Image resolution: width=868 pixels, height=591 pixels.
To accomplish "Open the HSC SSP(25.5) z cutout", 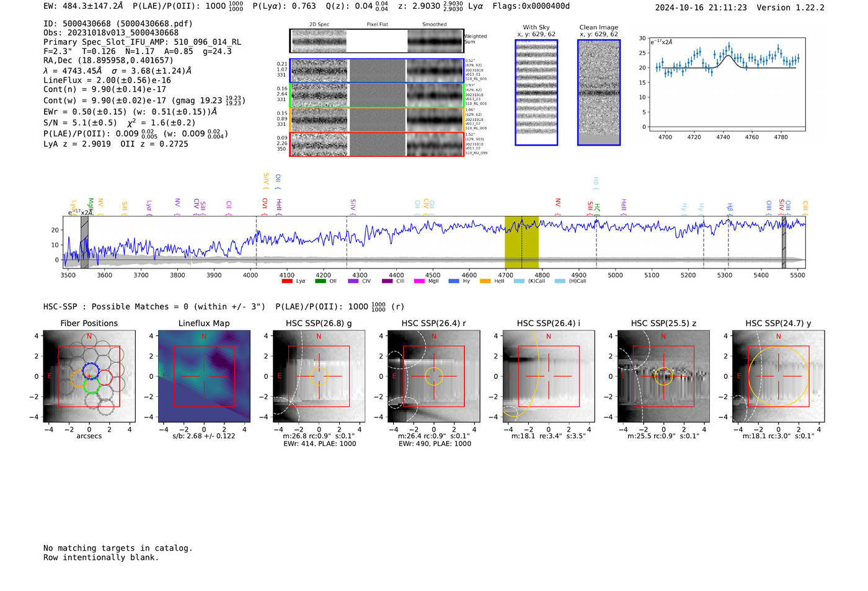I will tap(663, 376).
